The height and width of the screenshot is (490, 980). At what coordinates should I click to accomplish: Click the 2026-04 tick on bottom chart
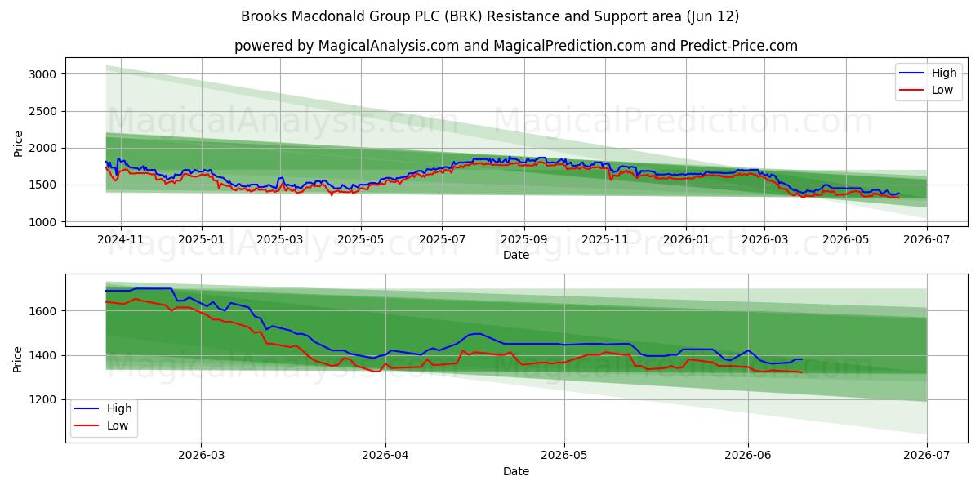(385, 457)
